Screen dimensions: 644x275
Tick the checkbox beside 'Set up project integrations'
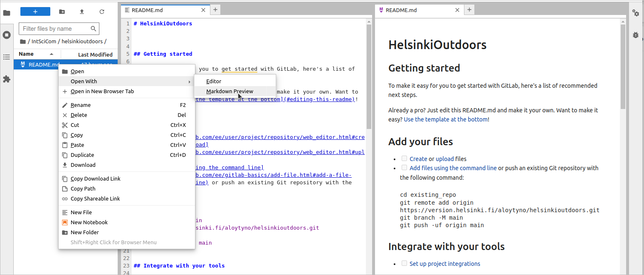click(x=404, y=263)
